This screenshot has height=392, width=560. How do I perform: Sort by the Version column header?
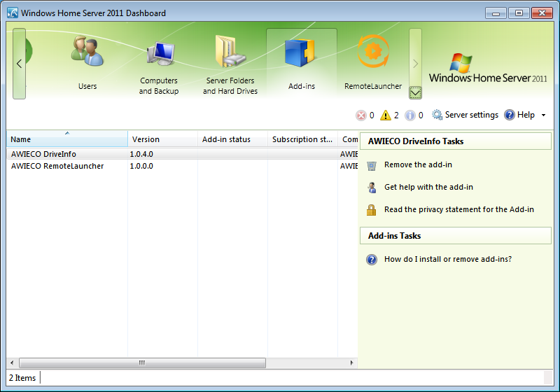[x=162, y=139]
